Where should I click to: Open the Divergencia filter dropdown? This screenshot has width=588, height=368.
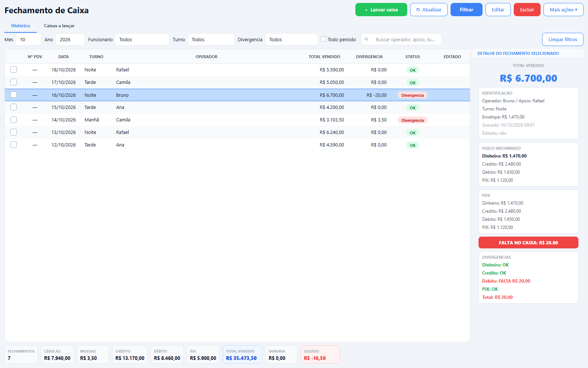pos(291,39)
